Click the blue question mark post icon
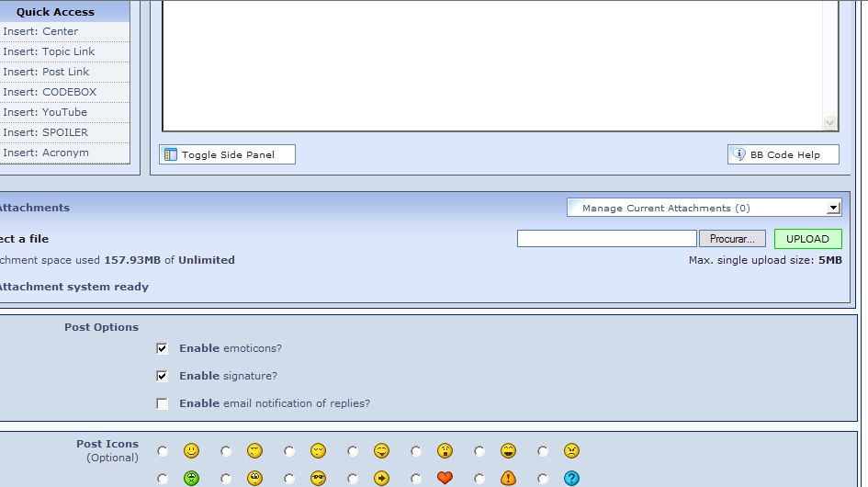The width and height of the screenshot is (868, 487). [571, 478]
